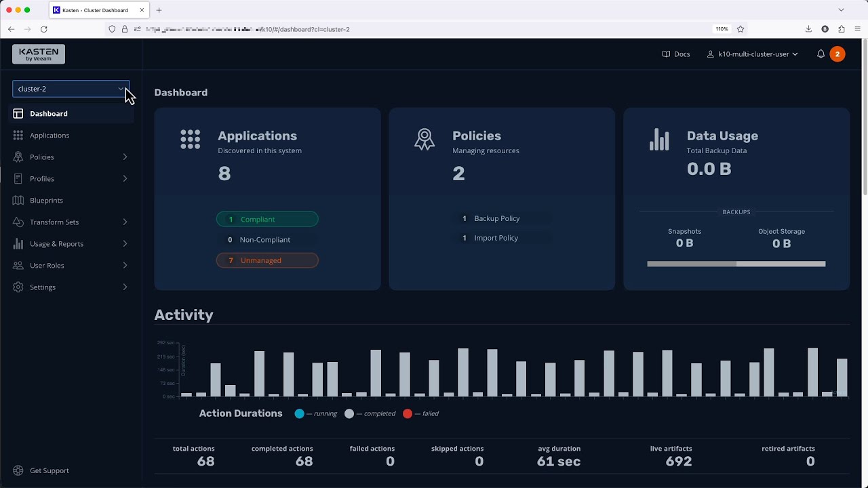Image resolution: width=868 pixels, height=488 pixels.
Task: Click the Profiles icon in sidebar
Action: 18,179
